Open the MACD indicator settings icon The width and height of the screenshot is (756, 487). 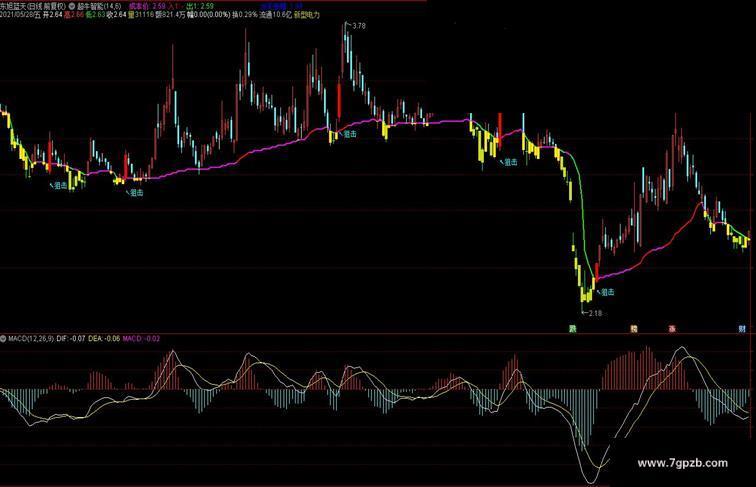3,339
